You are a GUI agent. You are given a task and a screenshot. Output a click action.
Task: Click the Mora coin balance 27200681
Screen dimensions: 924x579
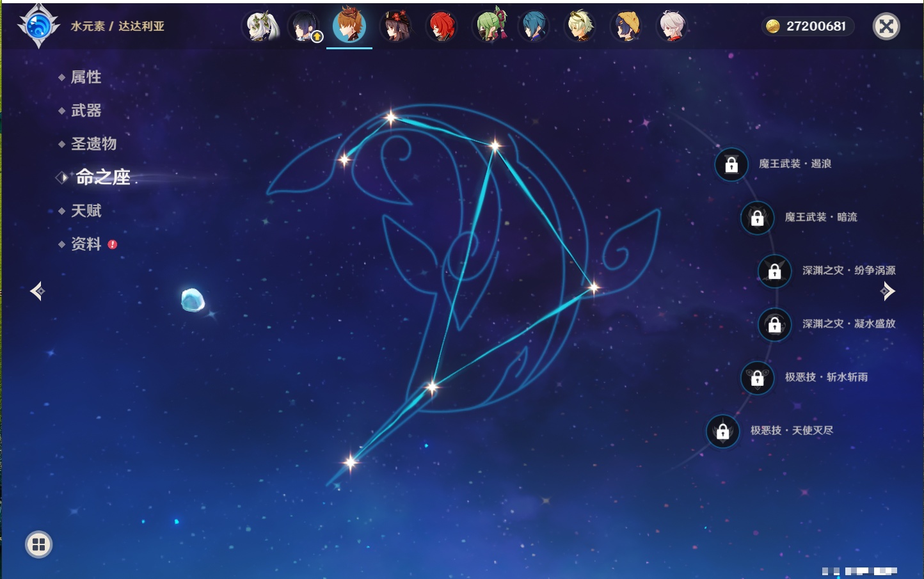tap(808, 26)
